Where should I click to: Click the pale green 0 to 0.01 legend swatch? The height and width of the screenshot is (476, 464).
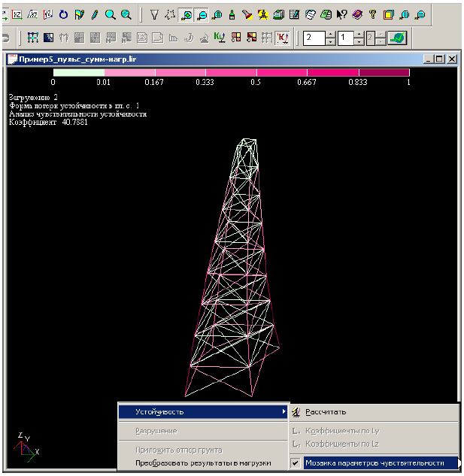pyautogui.click(x=79, y=72)
